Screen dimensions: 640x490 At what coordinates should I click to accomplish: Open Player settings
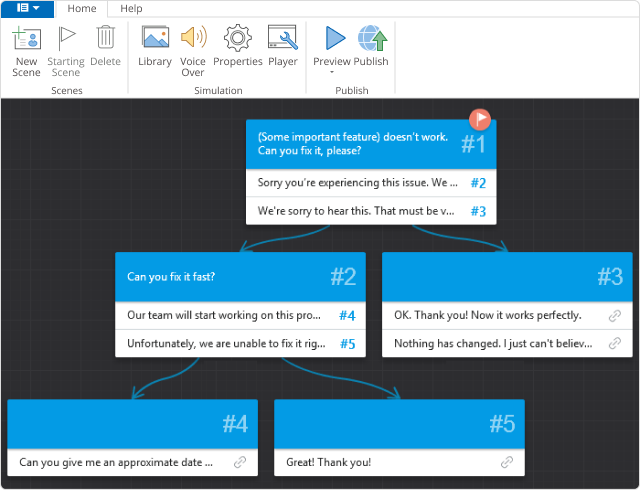(282, 37)
